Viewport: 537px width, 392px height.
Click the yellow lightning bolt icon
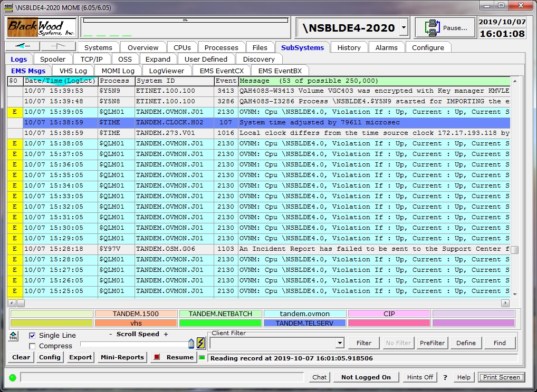pos(200,344)
